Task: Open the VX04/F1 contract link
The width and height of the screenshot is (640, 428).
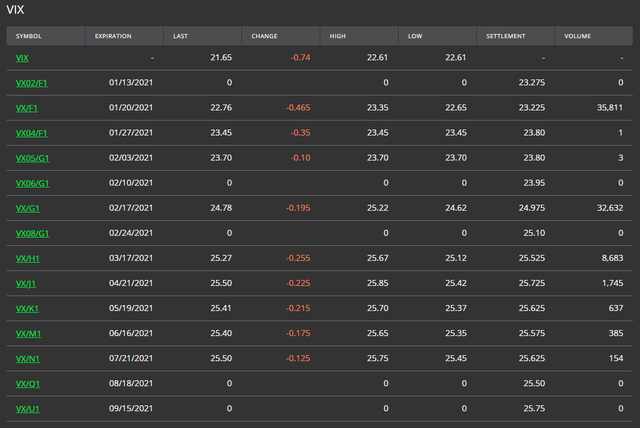Action: coord(32,133)
